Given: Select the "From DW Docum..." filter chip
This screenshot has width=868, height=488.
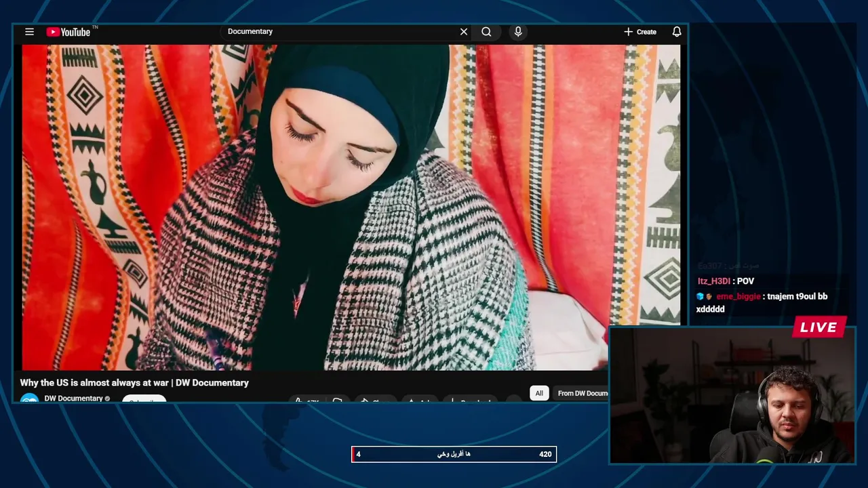Looking at the screenshot, I should (582, 393).
